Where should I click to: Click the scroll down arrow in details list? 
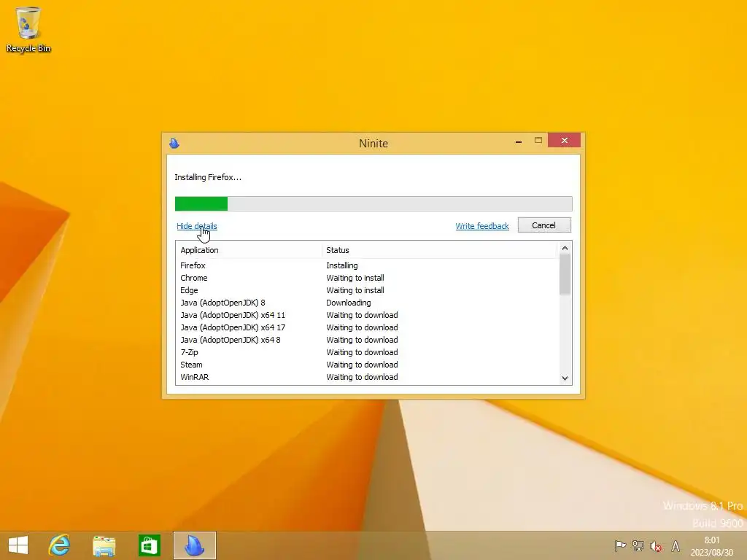pos(565,378)
